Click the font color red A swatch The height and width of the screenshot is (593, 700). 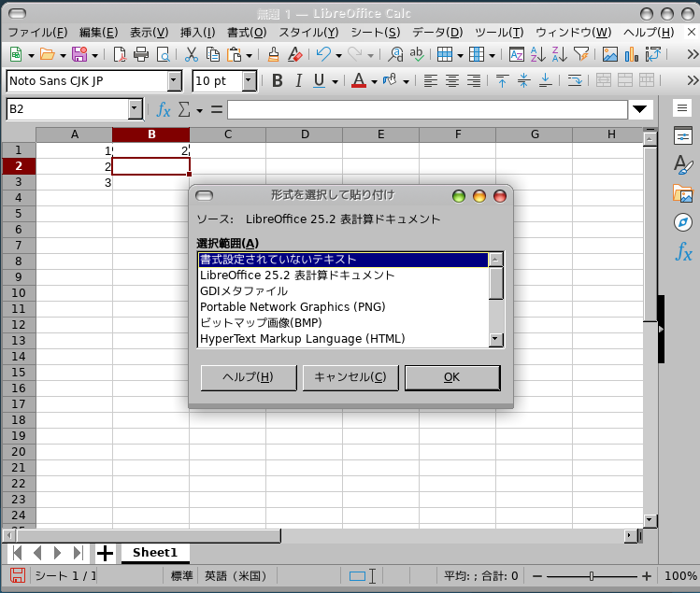[359, 80]
